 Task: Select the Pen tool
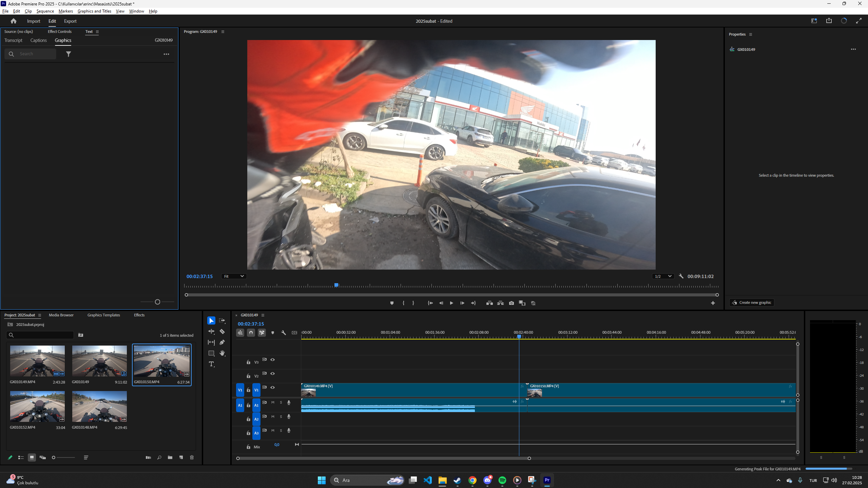click(x=222, y=342)
